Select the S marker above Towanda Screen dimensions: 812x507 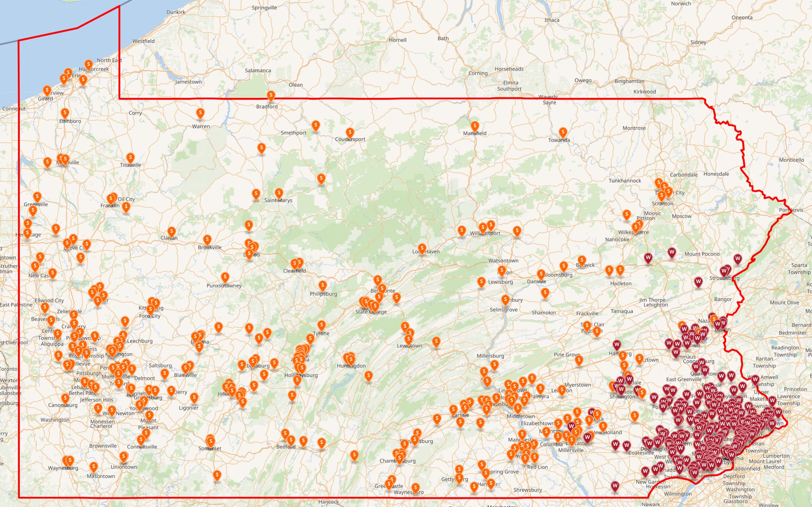563,132
